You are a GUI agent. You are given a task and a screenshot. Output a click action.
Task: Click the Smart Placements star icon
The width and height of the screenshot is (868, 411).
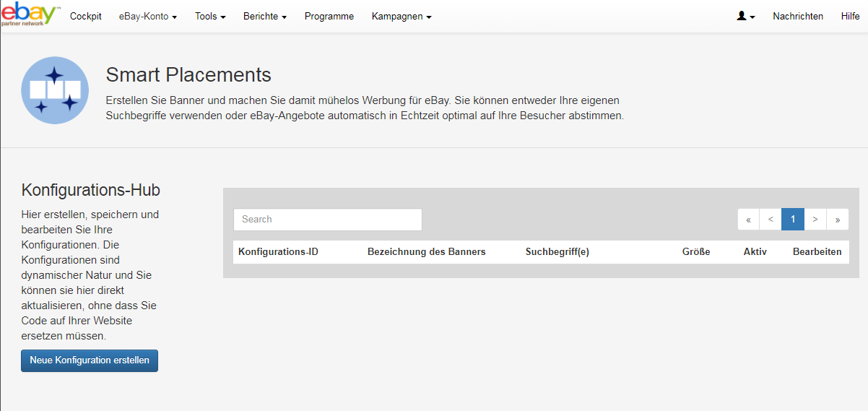click(55, 90)
